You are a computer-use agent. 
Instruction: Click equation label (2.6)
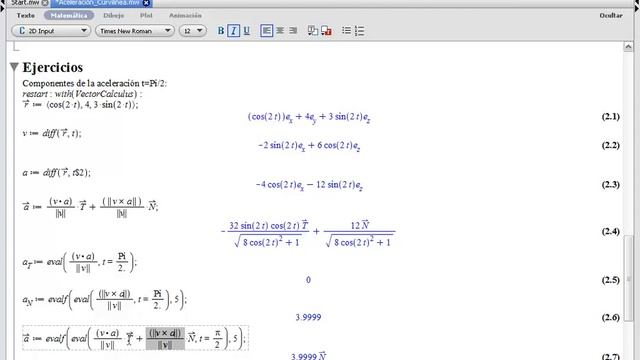pos(611,318)
